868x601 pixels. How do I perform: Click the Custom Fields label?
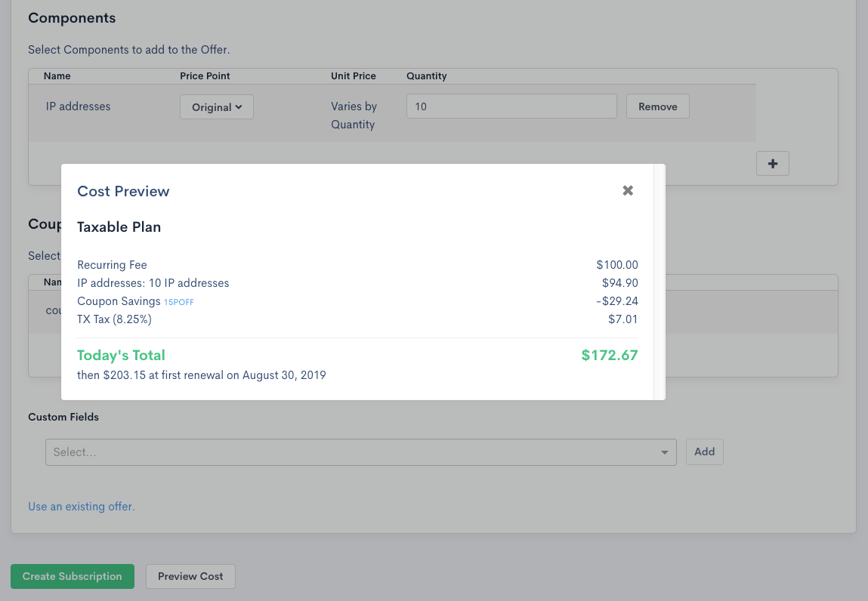click(63, 417)
